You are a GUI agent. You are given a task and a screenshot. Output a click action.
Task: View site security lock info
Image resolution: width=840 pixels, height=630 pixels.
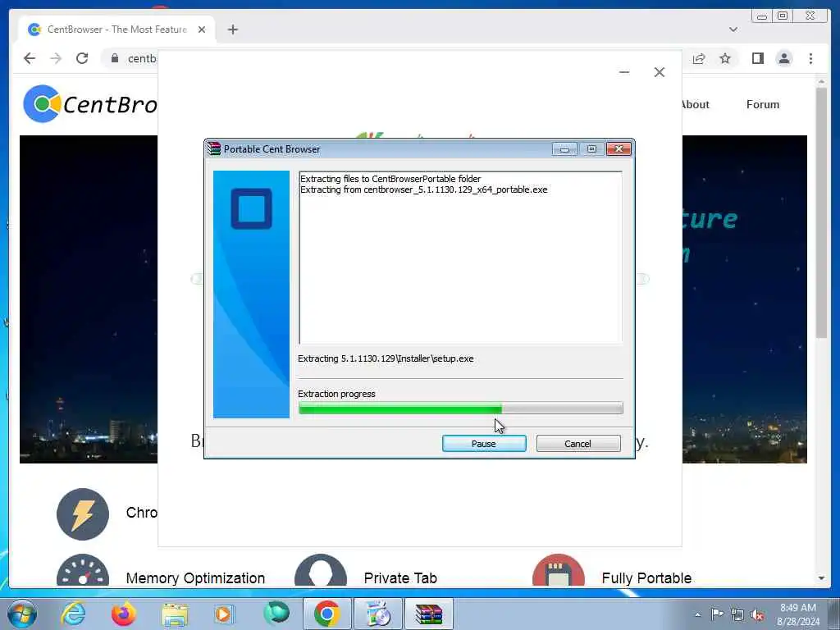pos(115,58)
